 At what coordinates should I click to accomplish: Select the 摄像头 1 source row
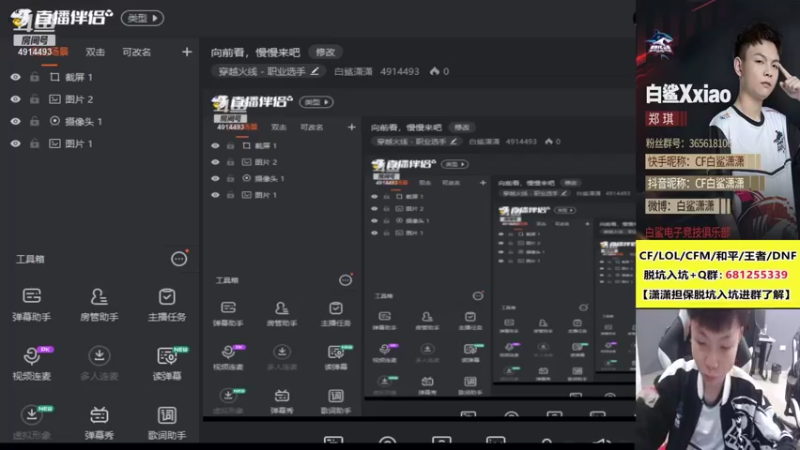(x=99, y=121)
